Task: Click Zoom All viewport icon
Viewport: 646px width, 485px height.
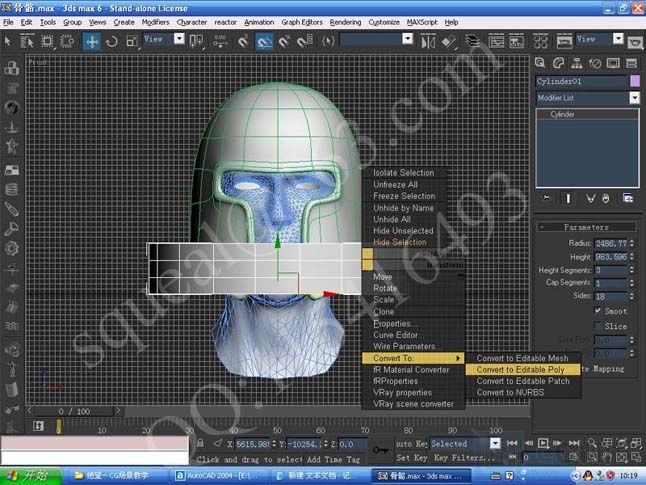Action: [x=607, y=443]
